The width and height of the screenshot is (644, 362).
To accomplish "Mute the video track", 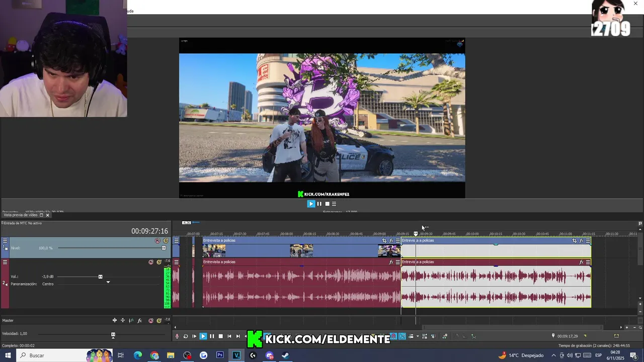I will pyautogui.click(x=157, y=241).
